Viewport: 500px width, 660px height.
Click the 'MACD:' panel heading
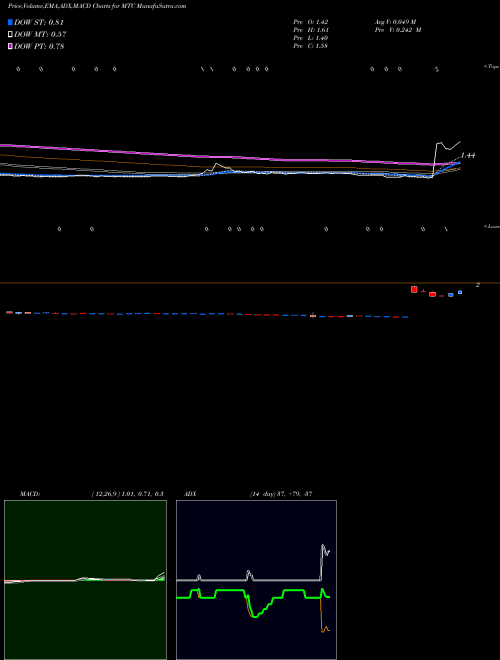click(x=30, y=494)
